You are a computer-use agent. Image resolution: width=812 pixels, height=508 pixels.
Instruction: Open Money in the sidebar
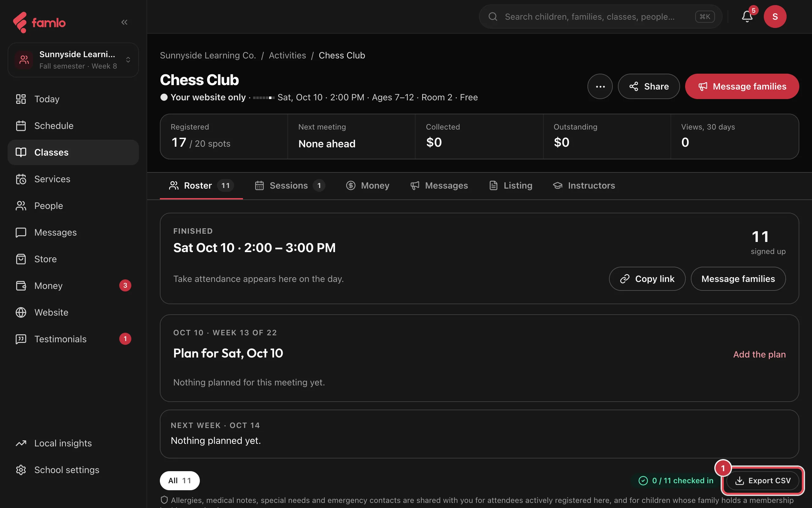pyautogui.click(x=73, y=285)
